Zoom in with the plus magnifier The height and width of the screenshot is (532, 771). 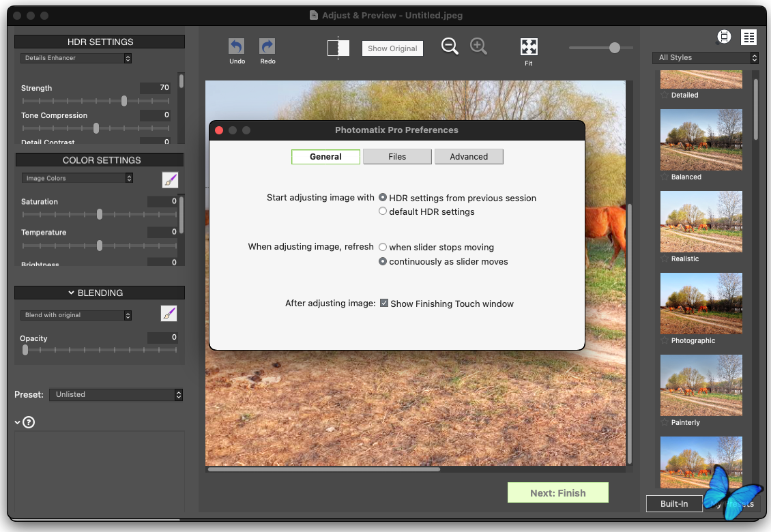point(478,46)
